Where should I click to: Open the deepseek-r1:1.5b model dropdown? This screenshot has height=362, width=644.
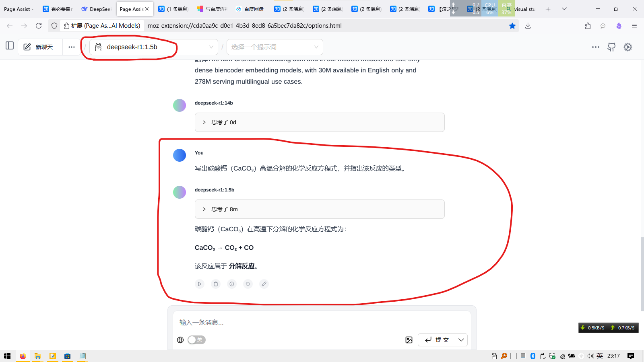pos(153,47)
